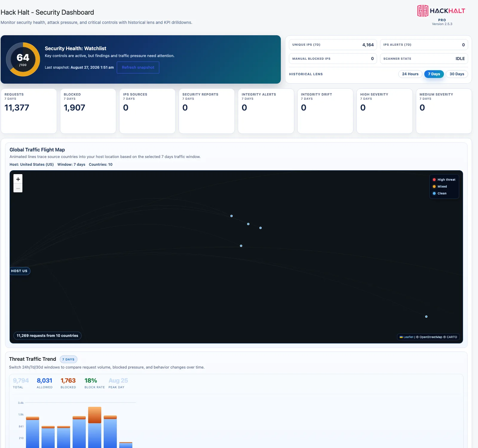Click the Host: United States (US) label
The image size is (478, 448).
tap(32, 165)
